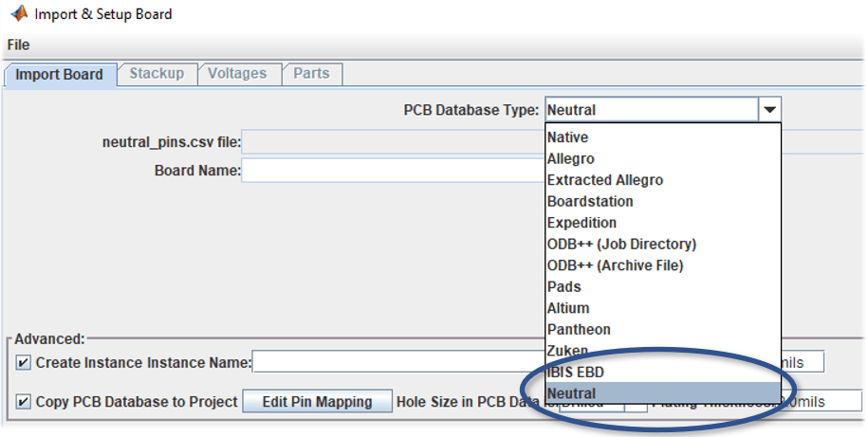Select ODB++ (Job Directory) option
Screen dimensions: 868x437
pos(620,244)
